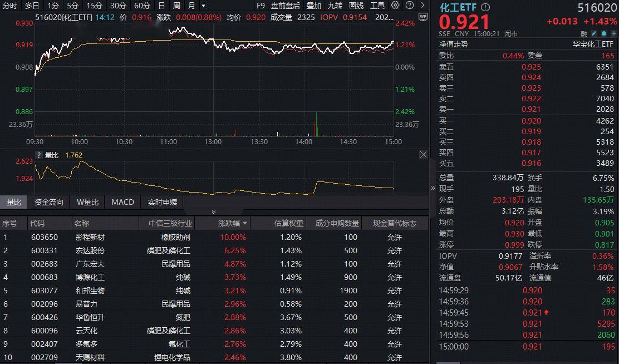
Task: Select the 量比 indicator tab
Action: point(14,202)
